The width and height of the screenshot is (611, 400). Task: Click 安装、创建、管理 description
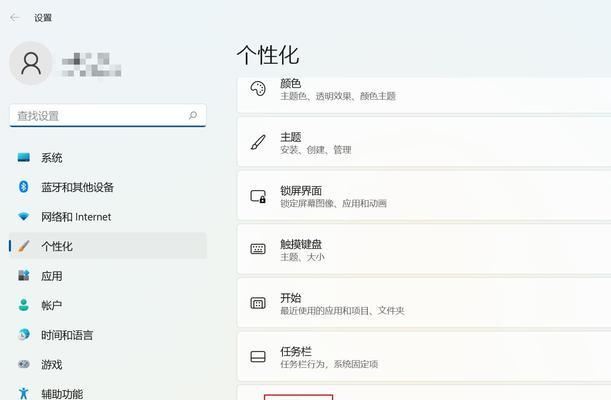point(316,150)
